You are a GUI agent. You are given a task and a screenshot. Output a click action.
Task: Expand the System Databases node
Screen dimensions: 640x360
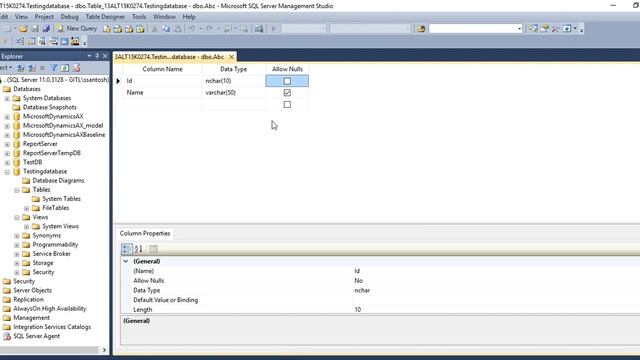[7, 98]
